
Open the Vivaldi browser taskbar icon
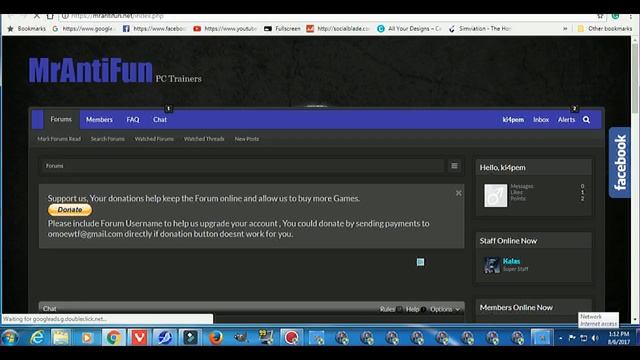tap(139, 338)
